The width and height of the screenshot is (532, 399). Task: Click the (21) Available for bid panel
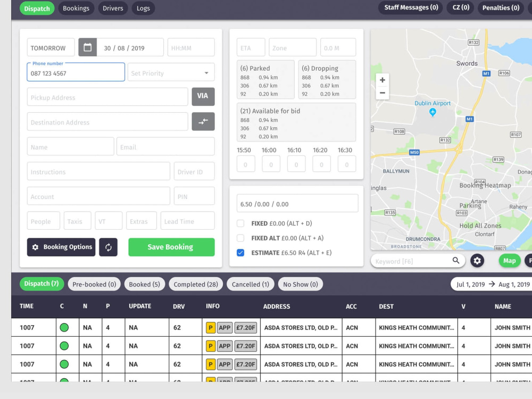pyautogui.click(x=296, y=122)
